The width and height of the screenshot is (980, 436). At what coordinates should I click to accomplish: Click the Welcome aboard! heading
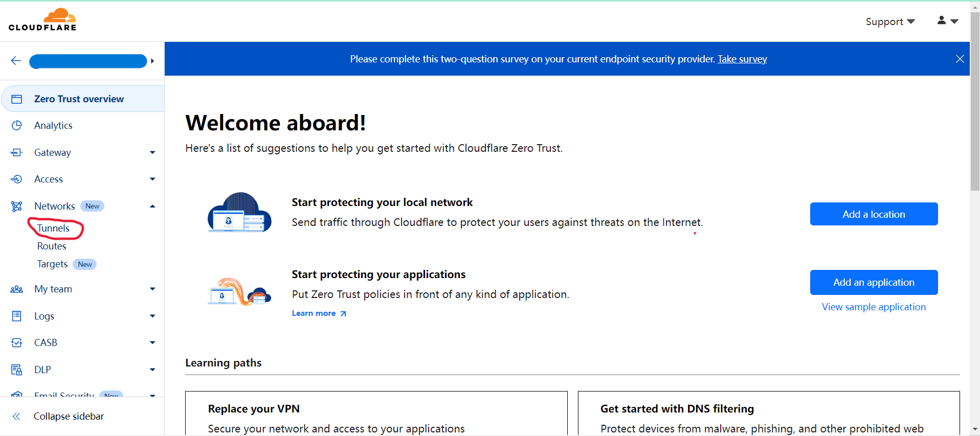276,123
